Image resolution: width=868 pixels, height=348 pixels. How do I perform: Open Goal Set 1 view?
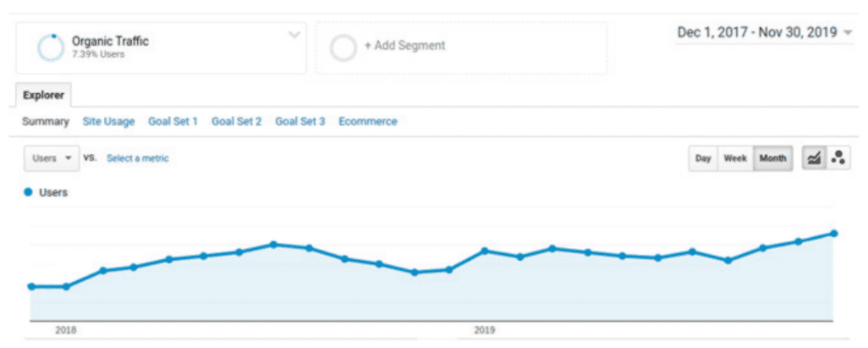pos(173,121)
